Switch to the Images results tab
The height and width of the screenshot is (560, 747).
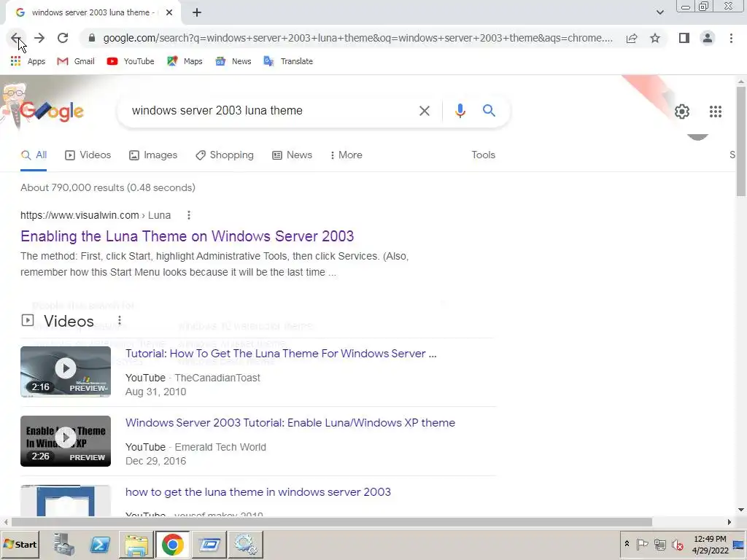click(x=153, y=155)
